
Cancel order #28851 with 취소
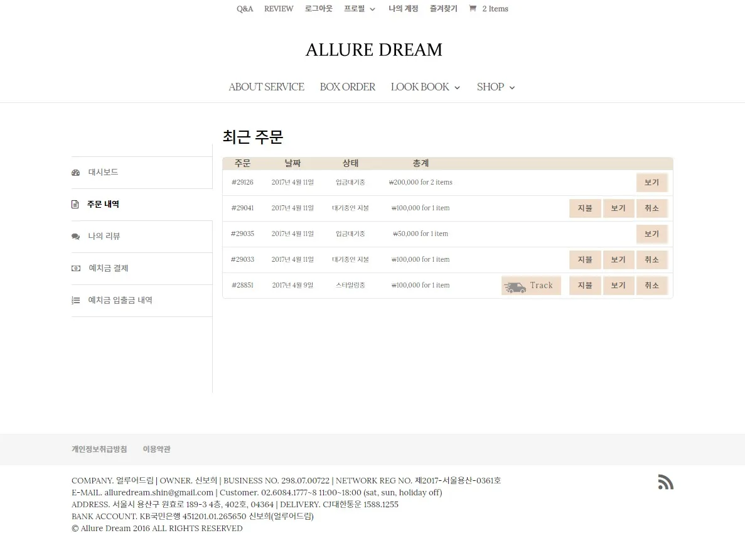[x=652, y=286]
